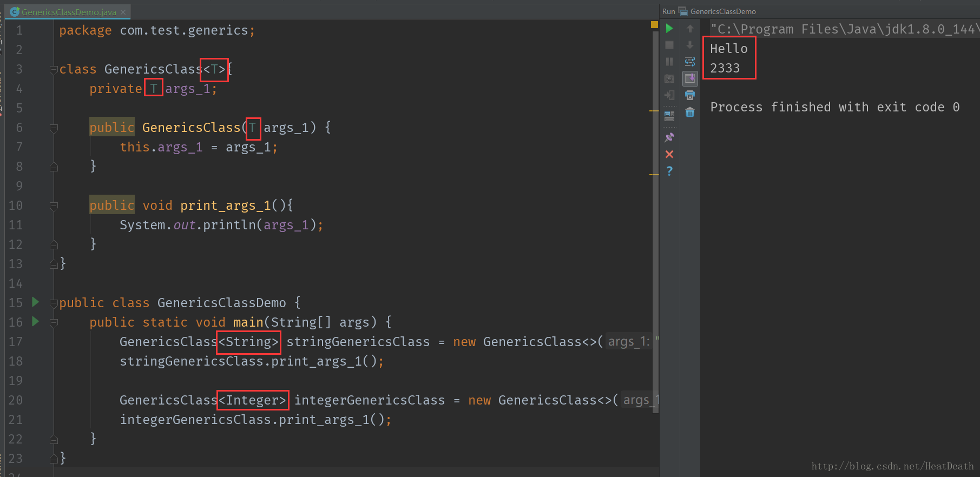Close the GenericsClassDemo.java editor tab
Viewport: 980px width, 477px height.
[123, 12]
